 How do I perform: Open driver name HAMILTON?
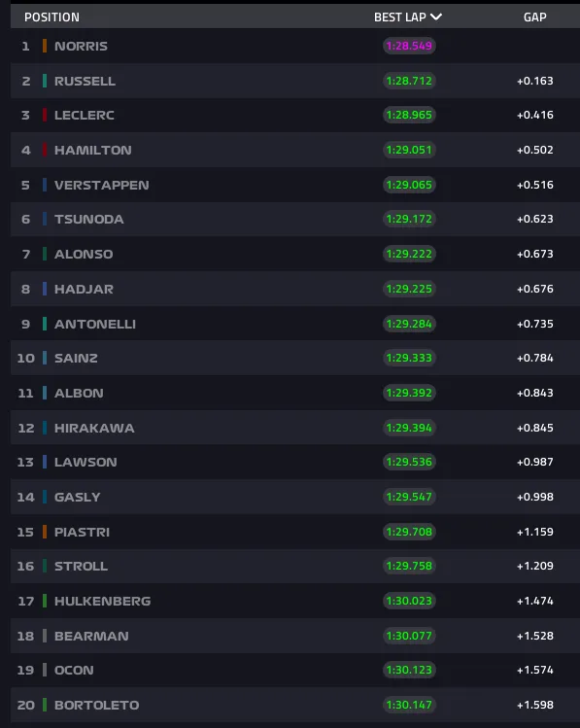click(93, 150)
